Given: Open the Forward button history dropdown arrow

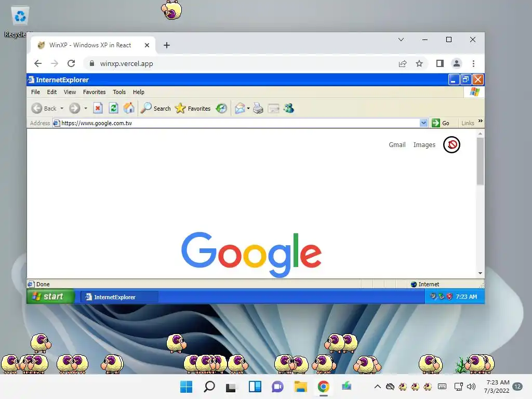Looking at the screenshot, I should coord(86,109).
